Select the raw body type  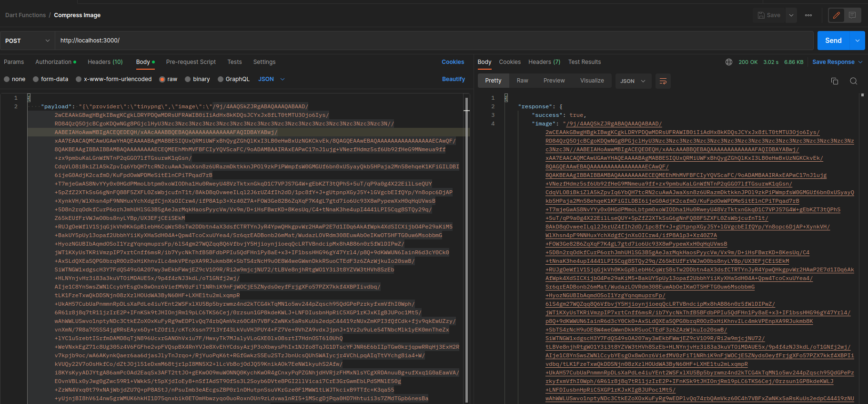[168, 79]
